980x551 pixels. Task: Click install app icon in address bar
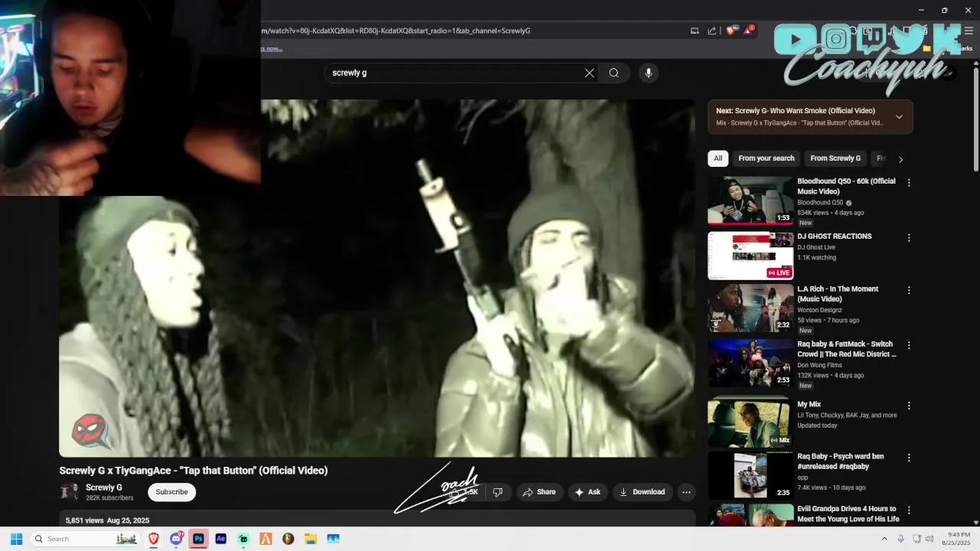(694, 31)
